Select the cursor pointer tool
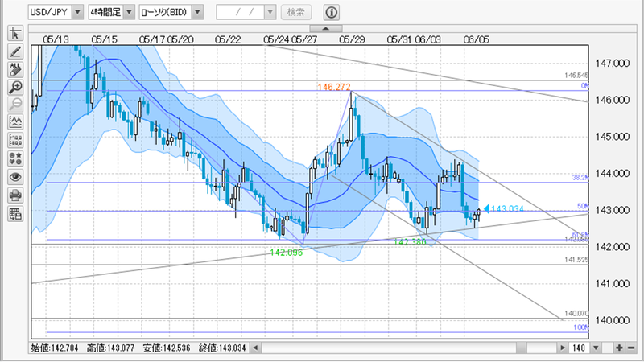644x362 pixels. pyautogui.click(x=14, y=34)
